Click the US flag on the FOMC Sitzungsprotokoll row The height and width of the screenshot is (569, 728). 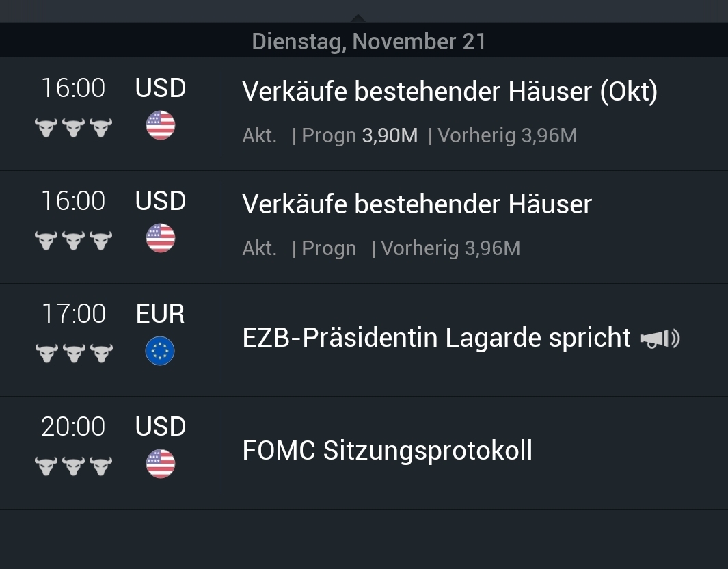(160, 464)
